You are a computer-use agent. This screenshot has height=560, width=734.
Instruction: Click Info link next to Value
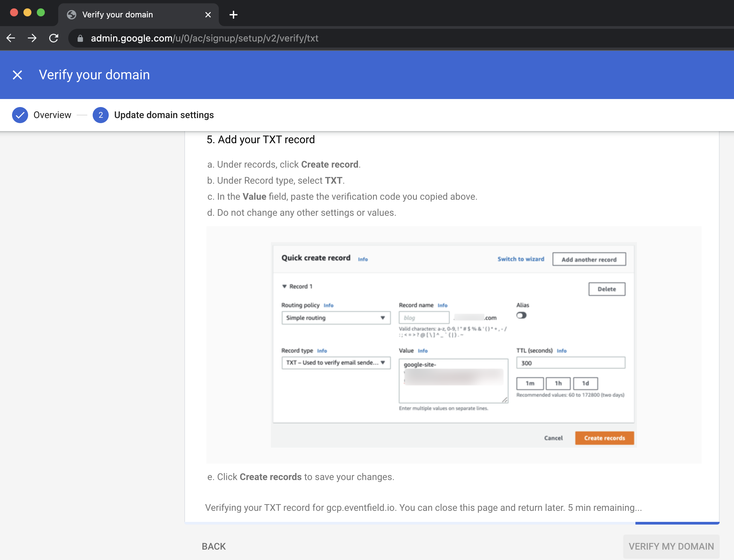tap(423, 351)
